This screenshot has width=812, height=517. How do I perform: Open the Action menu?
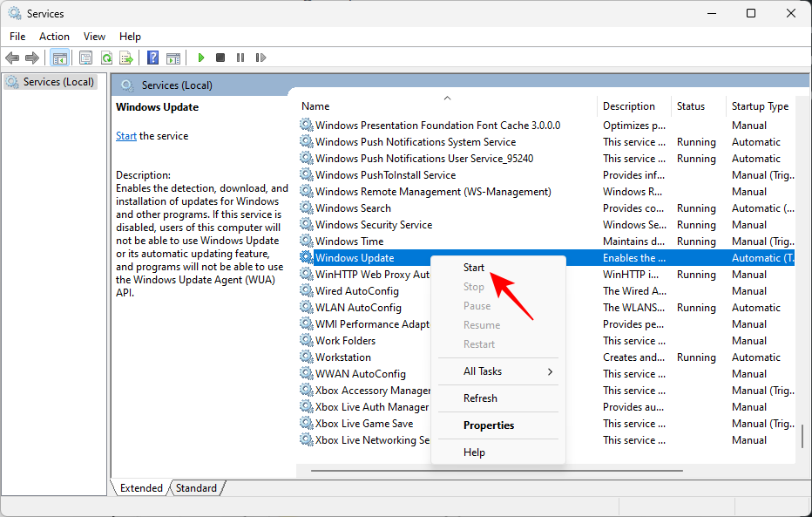click(54, 37)
